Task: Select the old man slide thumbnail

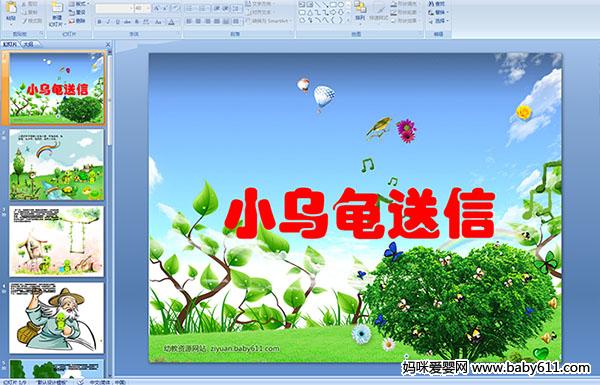Action: [57, 318]
